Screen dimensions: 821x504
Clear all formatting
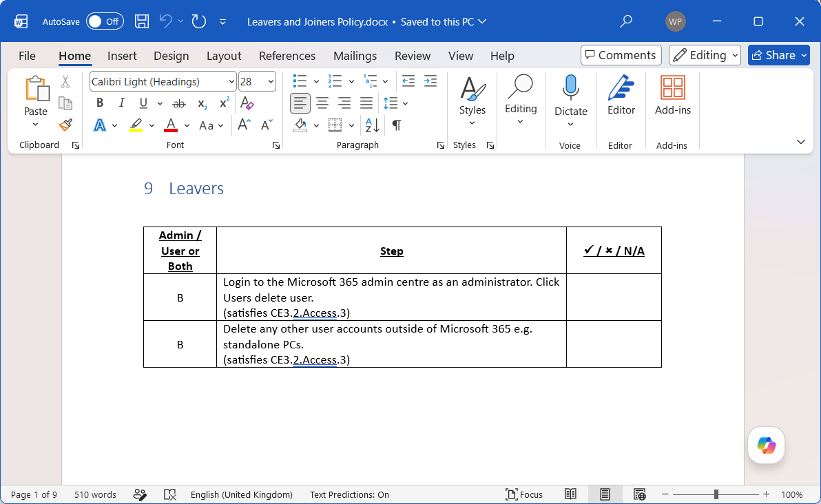[247, 103]
